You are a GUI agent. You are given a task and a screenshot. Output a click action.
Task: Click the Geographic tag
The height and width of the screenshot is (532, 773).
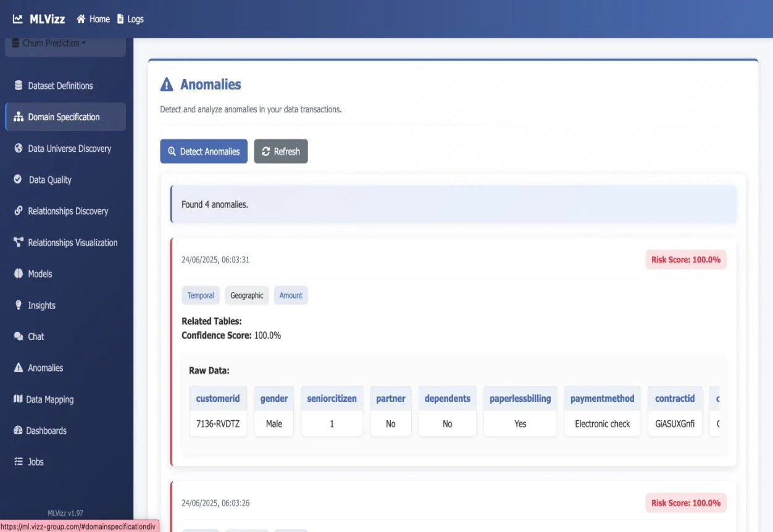pyautogui.click(x=247, y=296)
